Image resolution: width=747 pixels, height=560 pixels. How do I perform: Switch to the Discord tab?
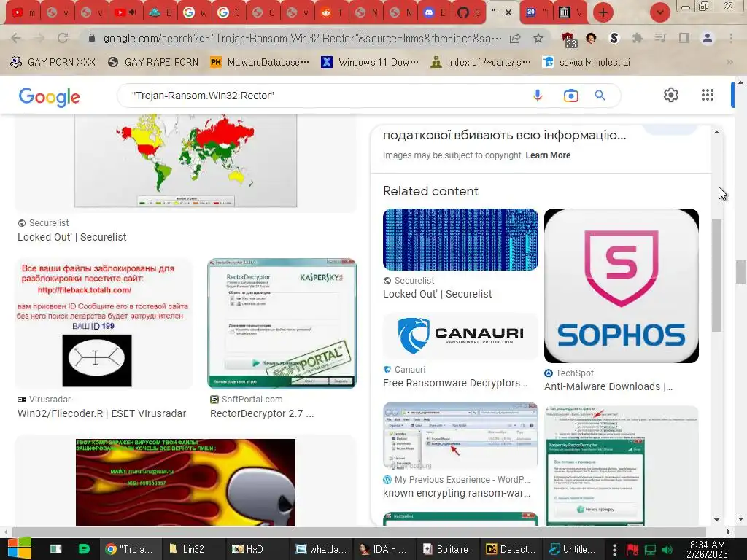point(435,13)
